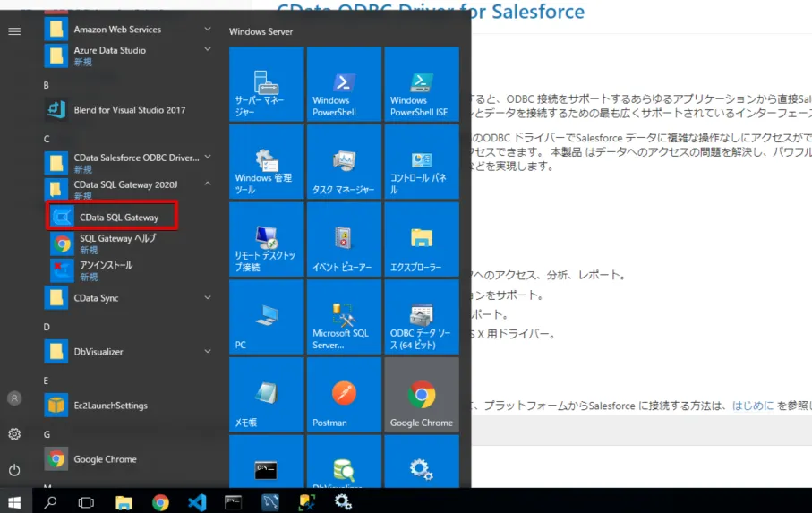Follow the はじめに link on the page
Viewport: 812px width, 513px height.
point(752,406)
